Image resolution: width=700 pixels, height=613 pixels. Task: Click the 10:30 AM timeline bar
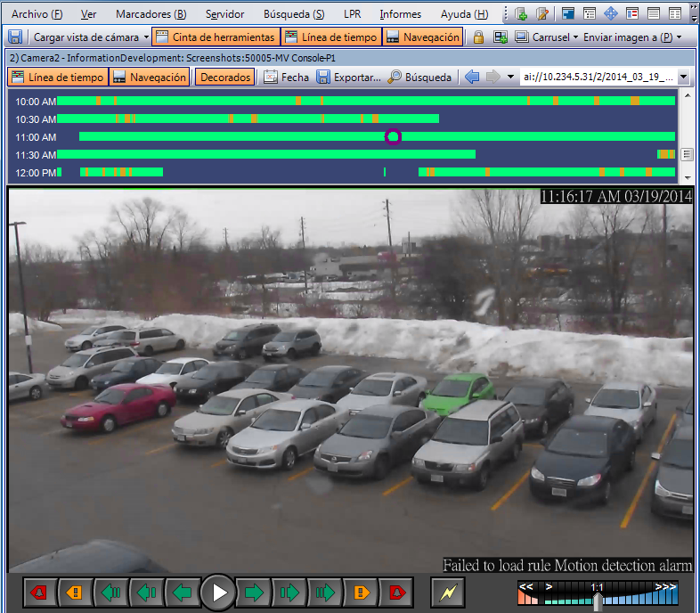coord(248,119)
